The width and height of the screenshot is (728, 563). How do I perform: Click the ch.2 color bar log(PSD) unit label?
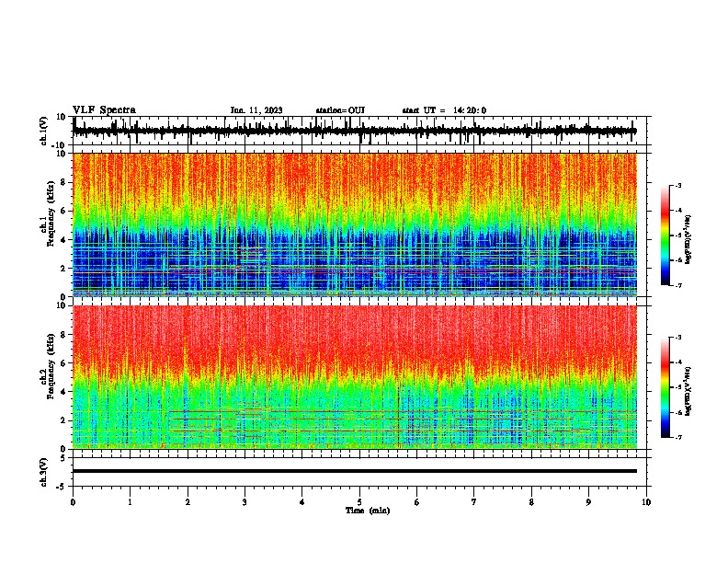point(688,391)
